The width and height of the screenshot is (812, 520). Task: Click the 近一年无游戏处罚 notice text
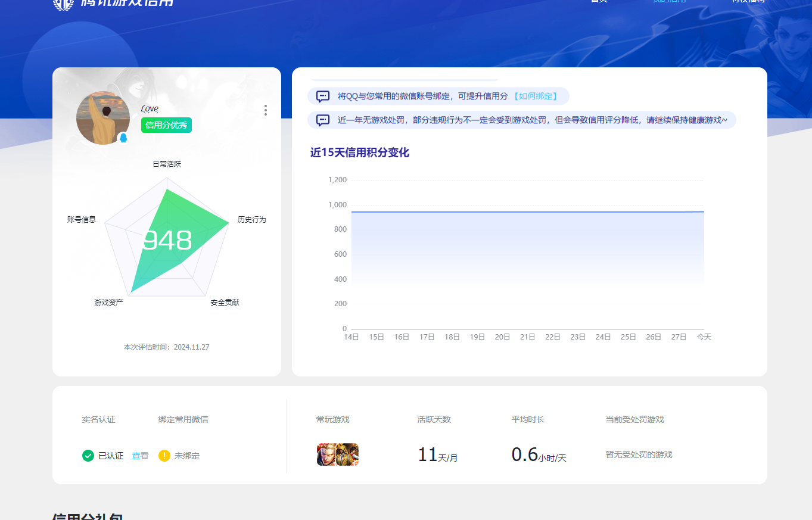[x=533, y=120]
